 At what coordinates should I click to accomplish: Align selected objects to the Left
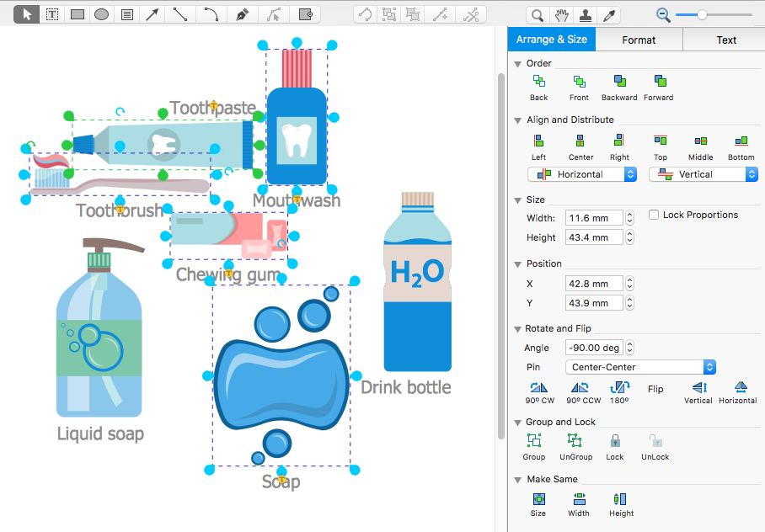tap(538, 146)
